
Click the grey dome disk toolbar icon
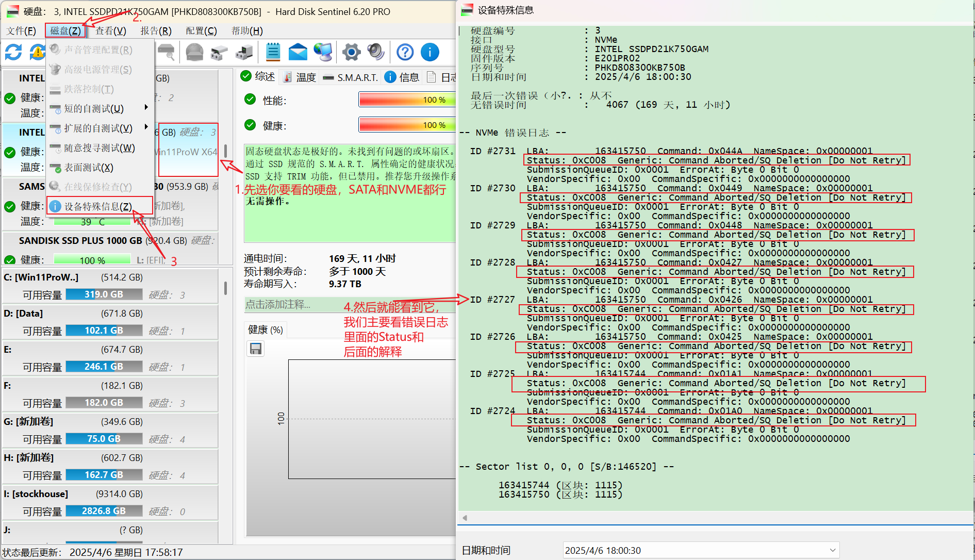point(194,52)
